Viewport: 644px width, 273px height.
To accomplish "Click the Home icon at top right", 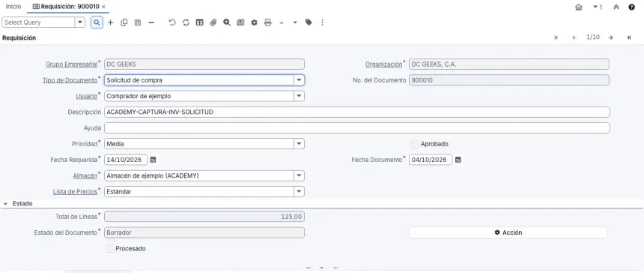I will (579, 7).
